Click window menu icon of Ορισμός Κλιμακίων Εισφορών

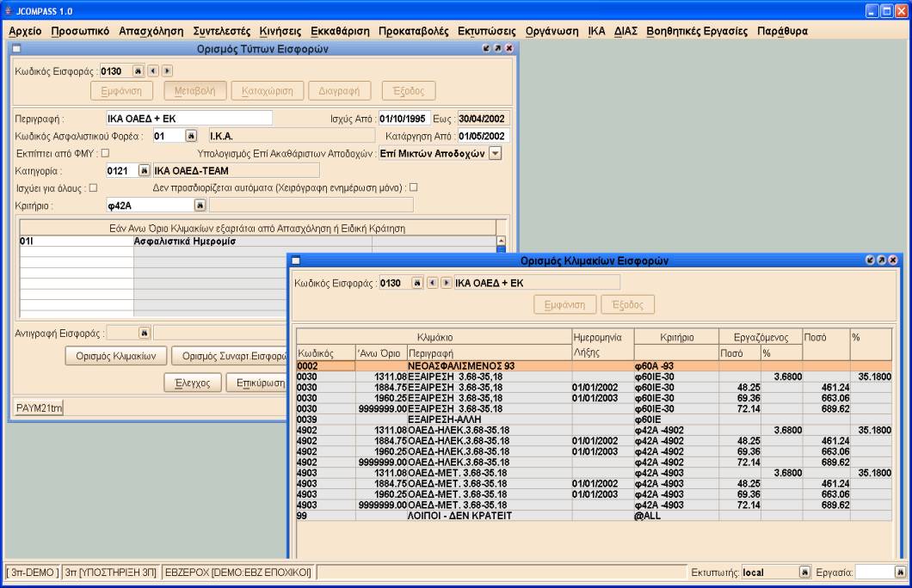pyautogui.click(x=295, y=260)
